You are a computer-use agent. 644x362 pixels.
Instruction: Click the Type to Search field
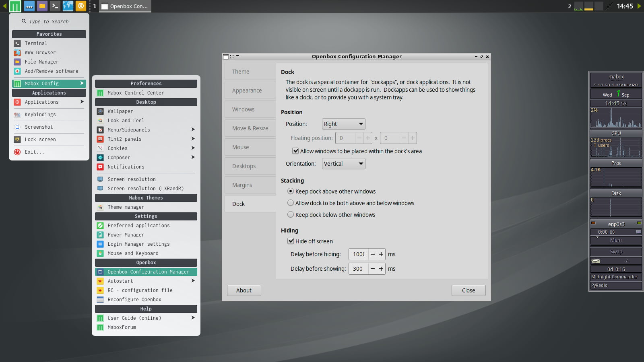tap(49, 21)
